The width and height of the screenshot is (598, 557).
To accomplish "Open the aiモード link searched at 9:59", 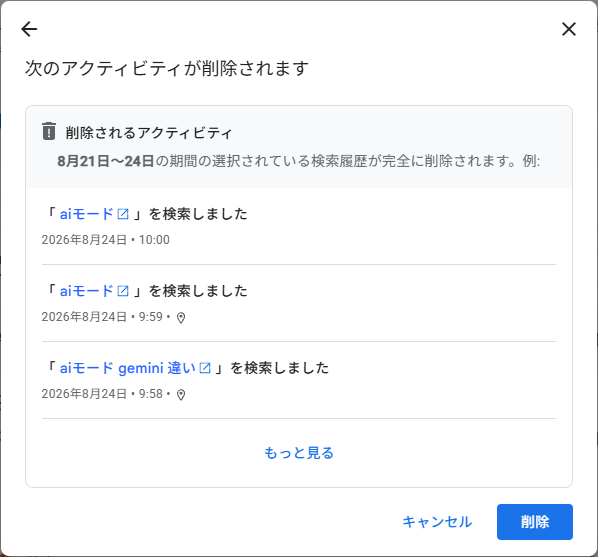I will click(x=87, y=291).
